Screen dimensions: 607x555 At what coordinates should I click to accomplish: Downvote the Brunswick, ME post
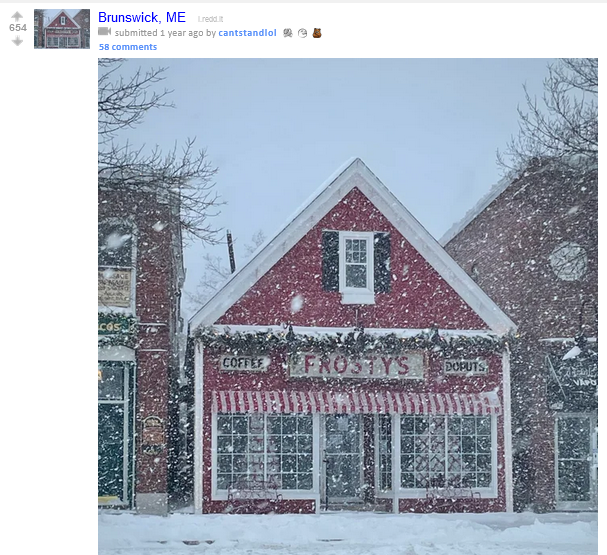17,41
